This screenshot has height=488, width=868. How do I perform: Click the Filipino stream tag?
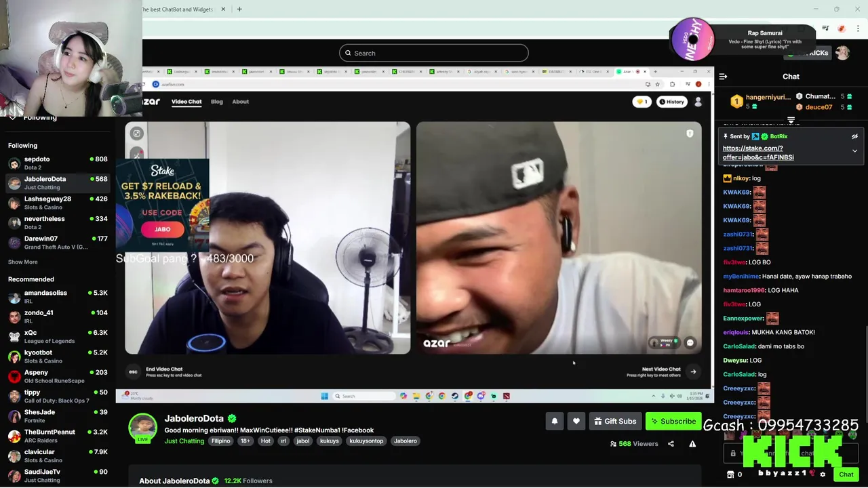coord(220,441)
